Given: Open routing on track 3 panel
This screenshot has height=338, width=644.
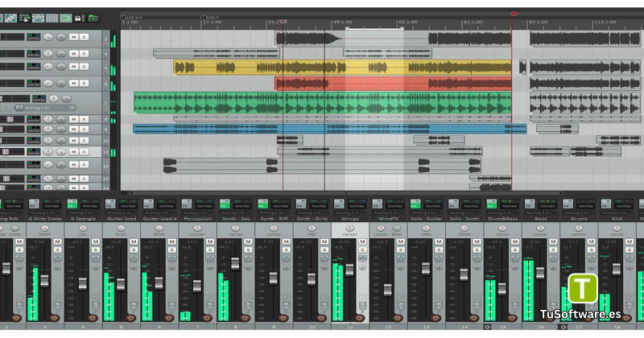Looking at the screenshot, I should click(34, 37).
